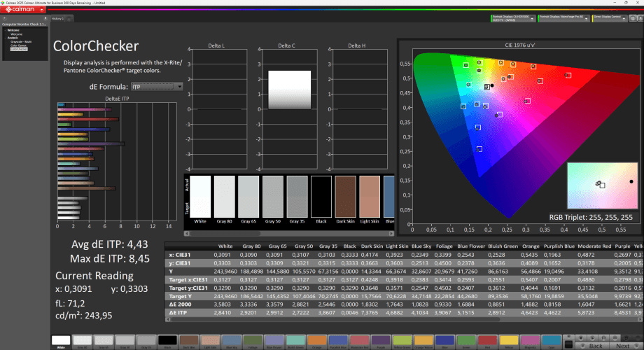Add a new history tab
Image resolution: width=644 pixels, height=350 pixels.
[69, 18]
